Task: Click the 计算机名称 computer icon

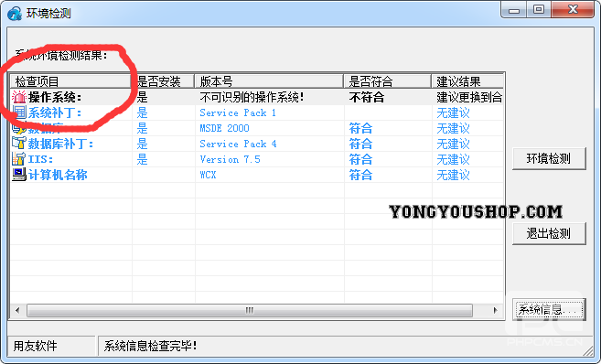Action: (19, 175)
